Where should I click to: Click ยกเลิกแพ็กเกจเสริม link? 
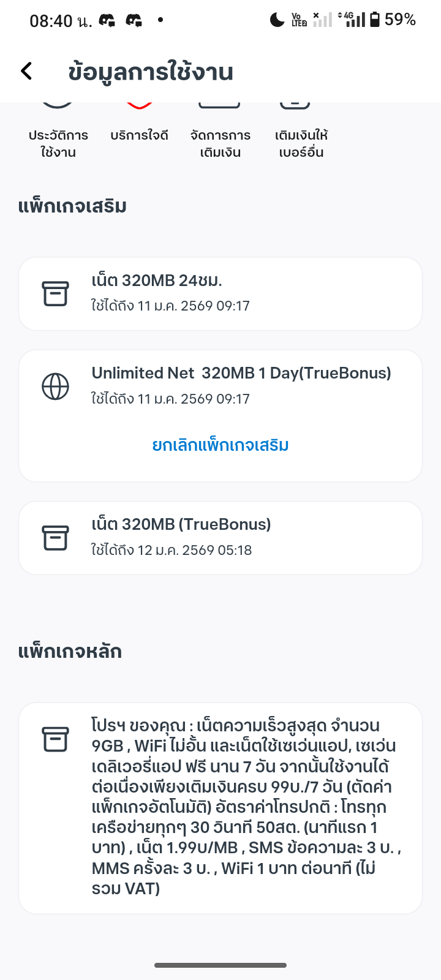[221, 445]
